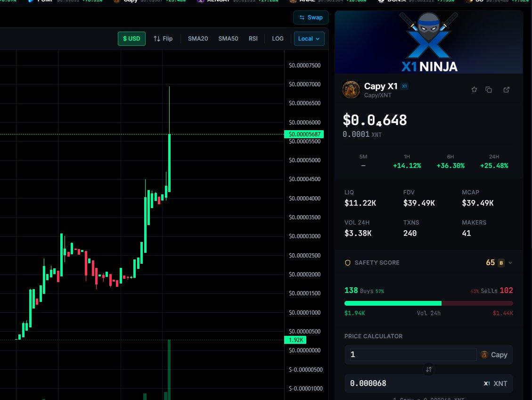Click the tallest green candle wick

169,110
